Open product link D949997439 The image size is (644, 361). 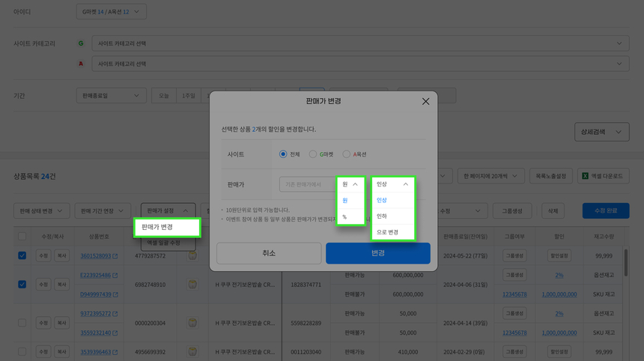[96, 294]
